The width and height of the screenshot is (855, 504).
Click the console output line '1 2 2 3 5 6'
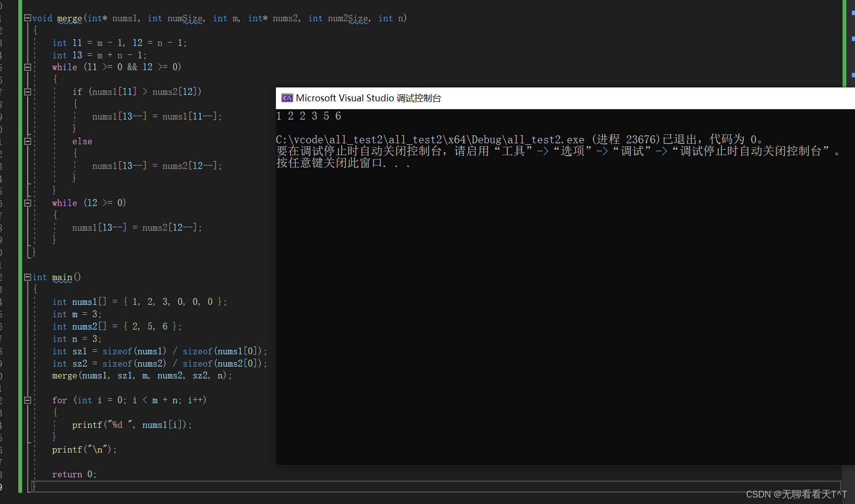pos(309,116)
